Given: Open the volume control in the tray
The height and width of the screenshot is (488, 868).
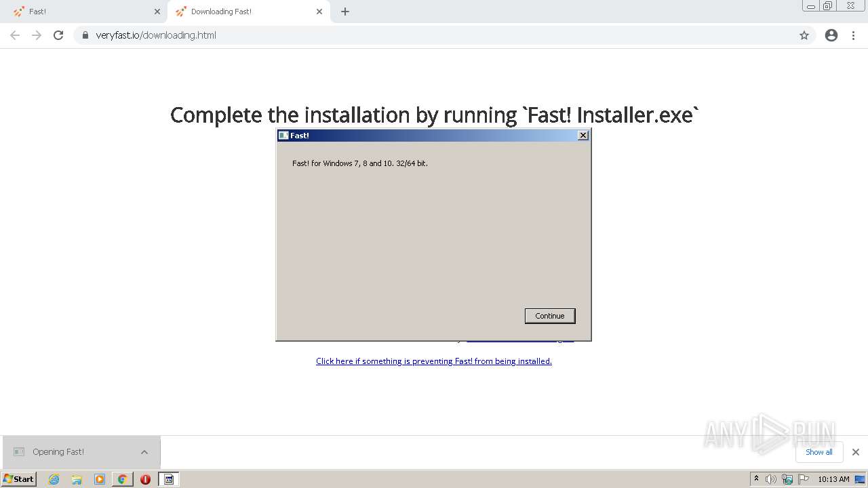Looking at the screenshot, I should [770, 479].
